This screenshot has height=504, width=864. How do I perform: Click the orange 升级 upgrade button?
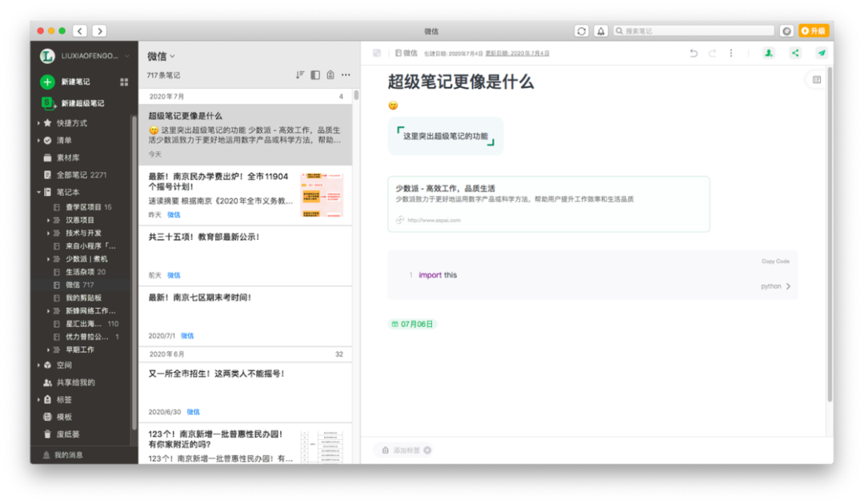click(x=813, y=30)
